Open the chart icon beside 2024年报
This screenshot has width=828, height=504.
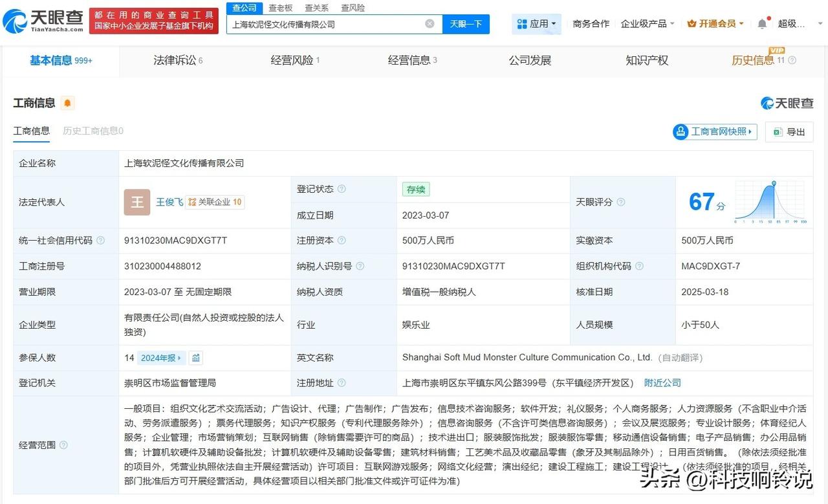click(196, 358)
